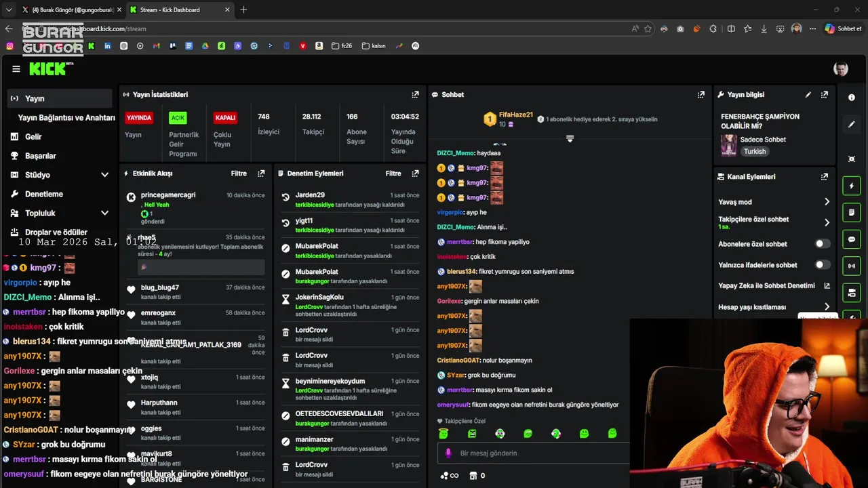
Task: Open new browser tab with plus button
Action: pyautogui.click(x=243, y=9)
